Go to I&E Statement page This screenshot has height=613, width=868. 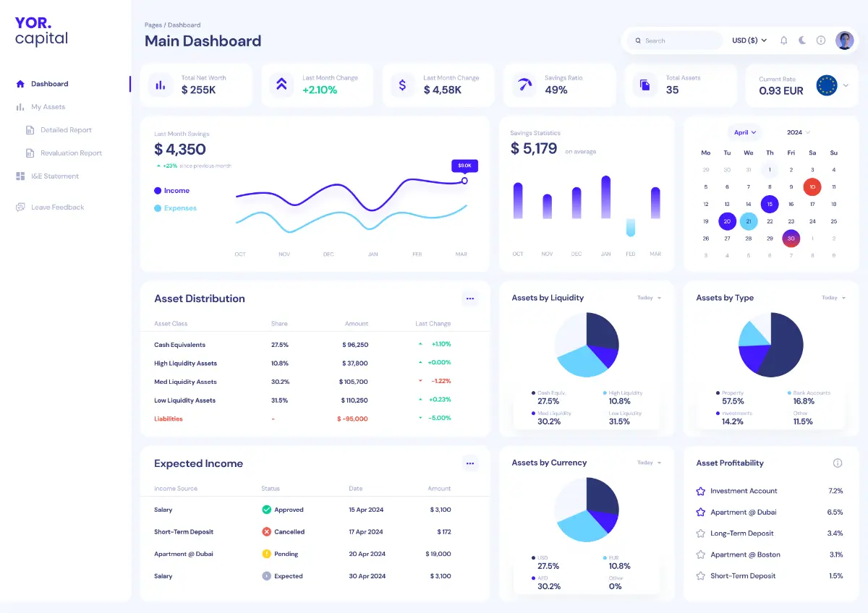click(54, 176)
